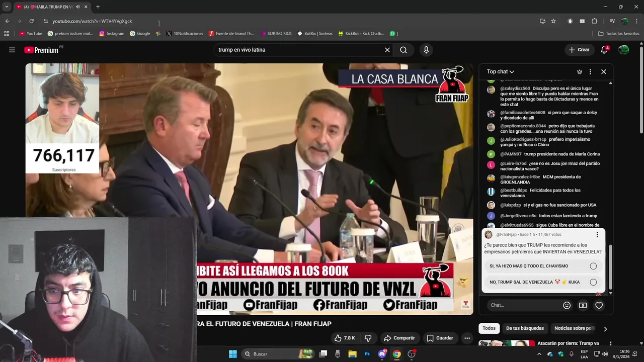The width and height of the screenshot is (644, 362).
Task: Open the Super Chat dollar icon
Action: tap(583, 305)
